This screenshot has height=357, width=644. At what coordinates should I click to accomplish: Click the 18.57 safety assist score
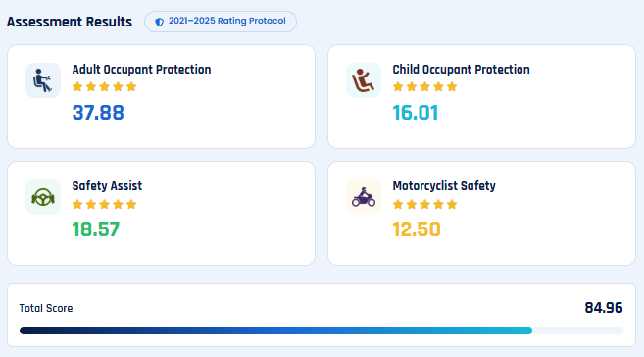96,229
